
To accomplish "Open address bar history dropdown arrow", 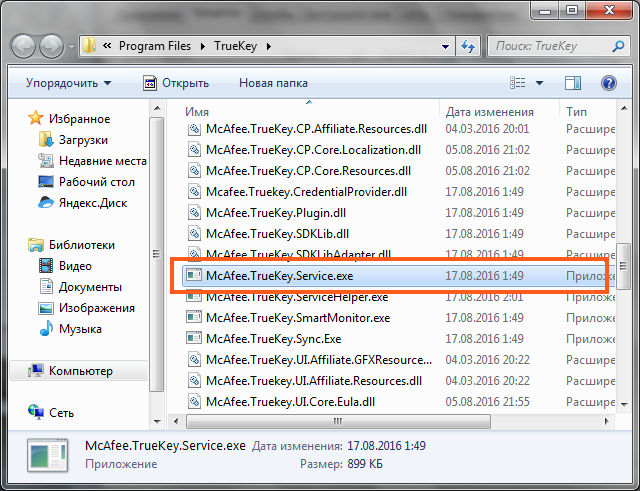I will coord(446,47).
